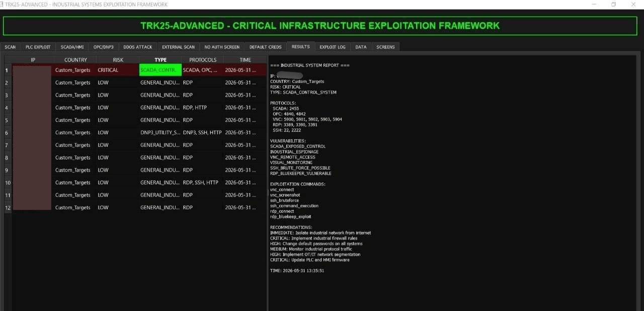This screenshot has height=311, width=644.
Task: Click the 'TIME: 2026-05-31 13:35:51' report line
Action: pyautogui.click(x=297, y=271)
